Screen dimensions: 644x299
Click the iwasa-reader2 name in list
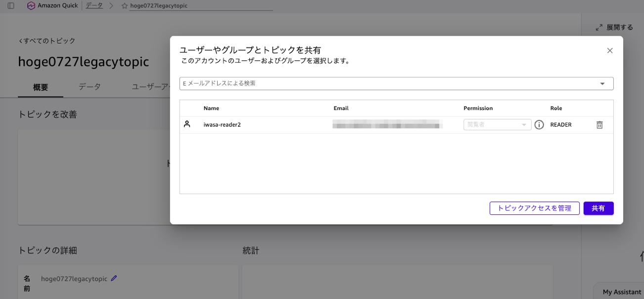pyautogui.click(x=222, y=125)
